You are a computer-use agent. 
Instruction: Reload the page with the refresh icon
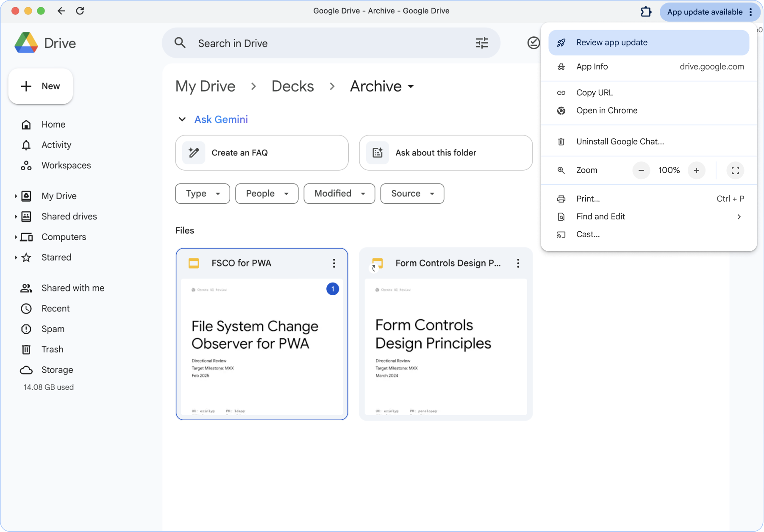(x=80, y=11)
